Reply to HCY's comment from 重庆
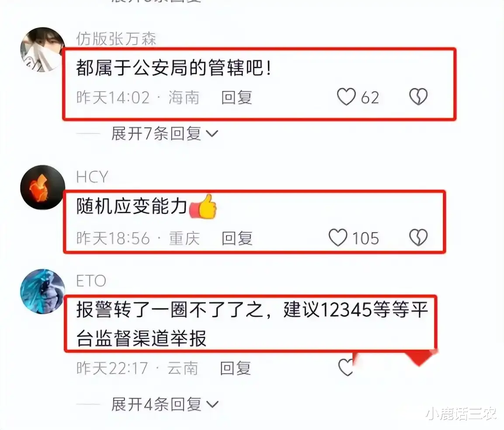The image size is (504, 430). tap(237, 238)
